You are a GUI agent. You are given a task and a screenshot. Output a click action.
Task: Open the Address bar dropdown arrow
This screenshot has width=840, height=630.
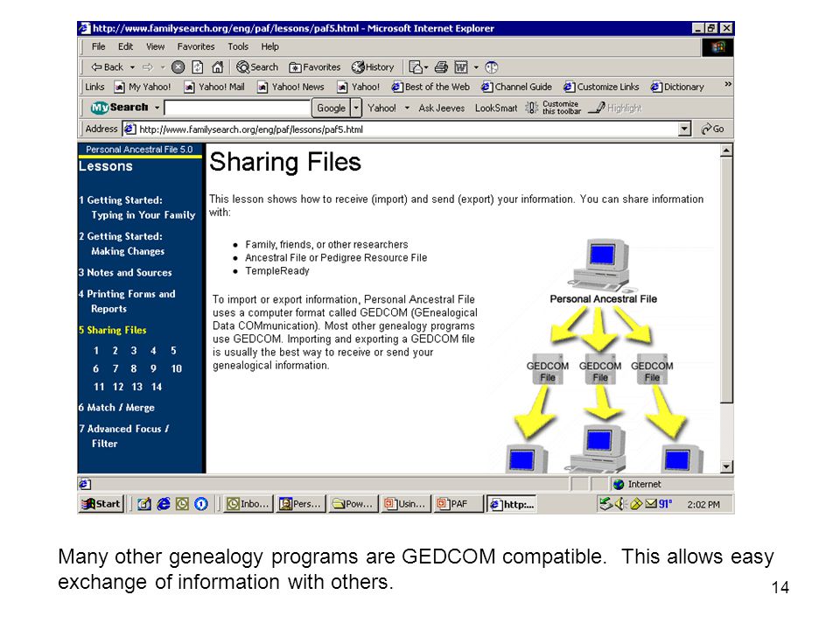click(x=684, y=129)
